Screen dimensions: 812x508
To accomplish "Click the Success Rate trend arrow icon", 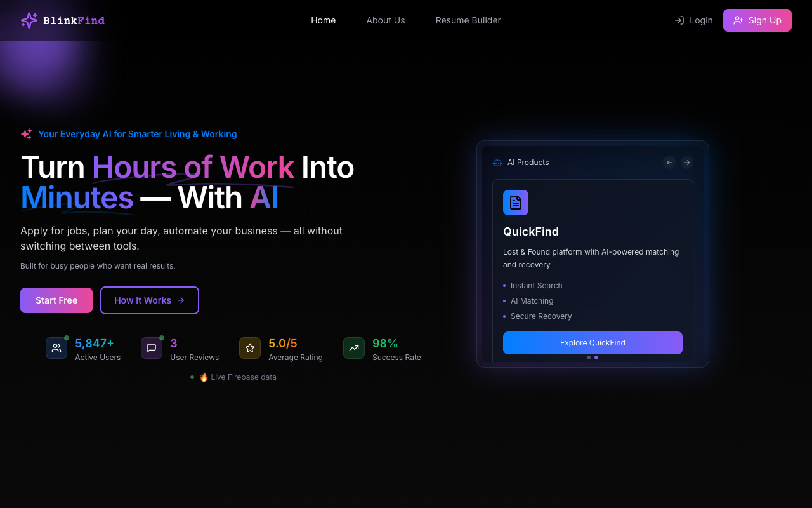I will point(353,348).
